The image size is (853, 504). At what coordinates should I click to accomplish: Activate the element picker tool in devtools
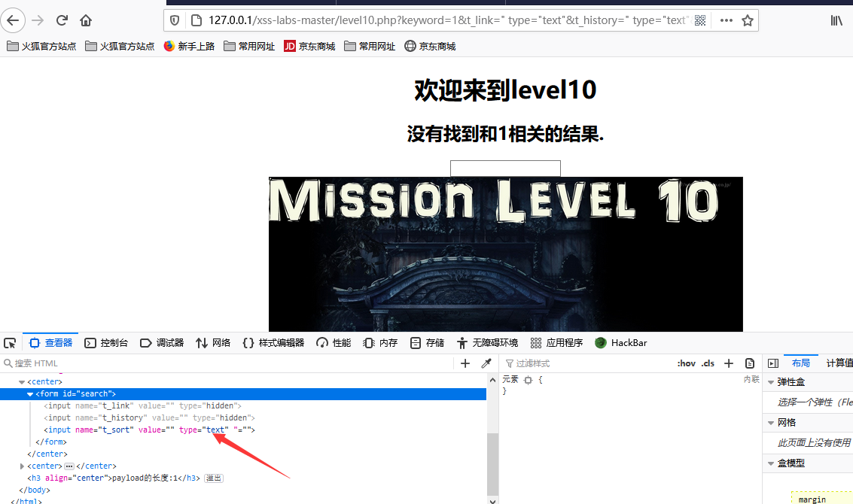(10, 343)
